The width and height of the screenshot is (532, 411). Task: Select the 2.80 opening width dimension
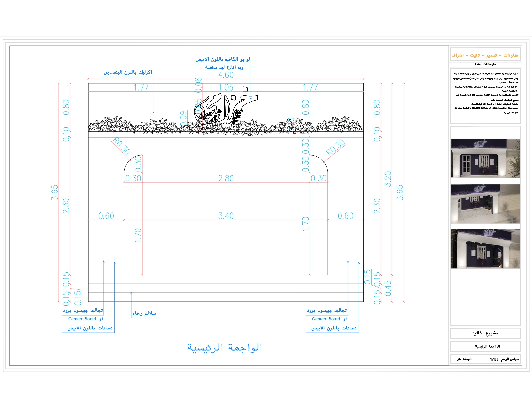226,178
